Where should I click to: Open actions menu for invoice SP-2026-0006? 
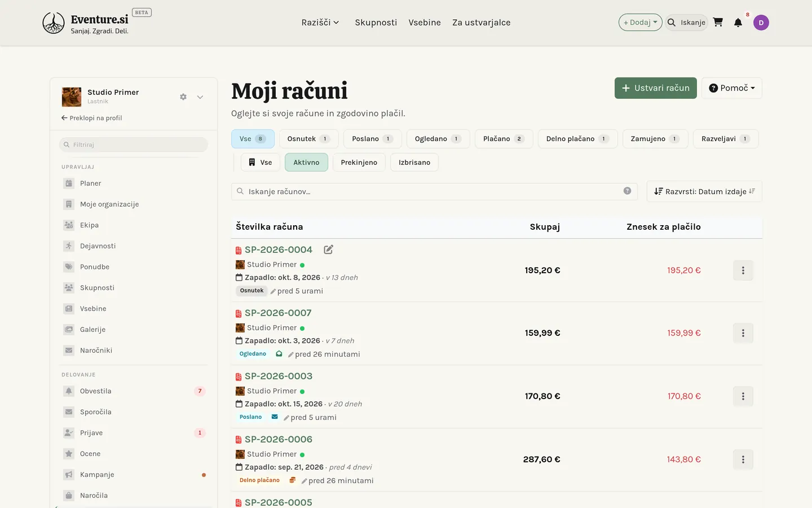[743, 459]
